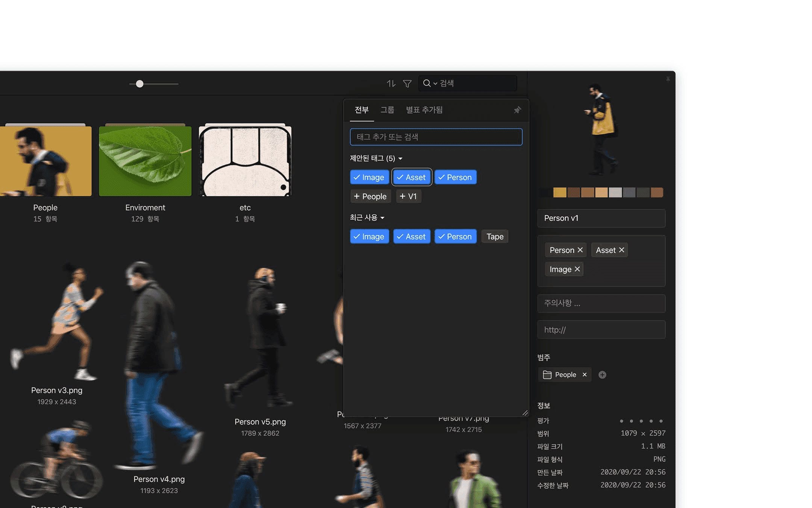The width and height of the screenshot is (812, 508).
Task: Click the 만든 날짜 date value
Action: click(633, 472)
